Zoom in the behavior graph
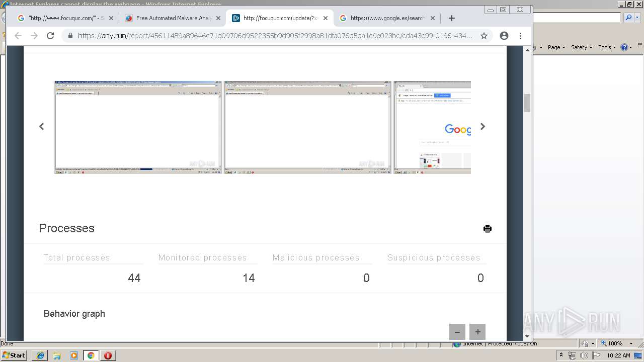644x362 pixels. pos(477,332)
